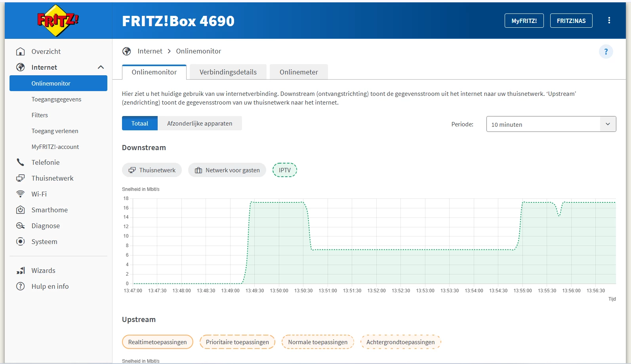Click the Systeem icon
The width and height of the screenshot is (631, 364).
tap(21, 242)
